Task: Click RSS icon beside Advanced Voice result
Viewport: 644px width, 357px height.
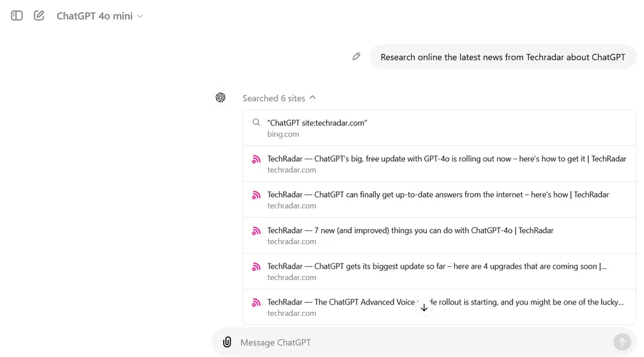Action: point(256,303)
